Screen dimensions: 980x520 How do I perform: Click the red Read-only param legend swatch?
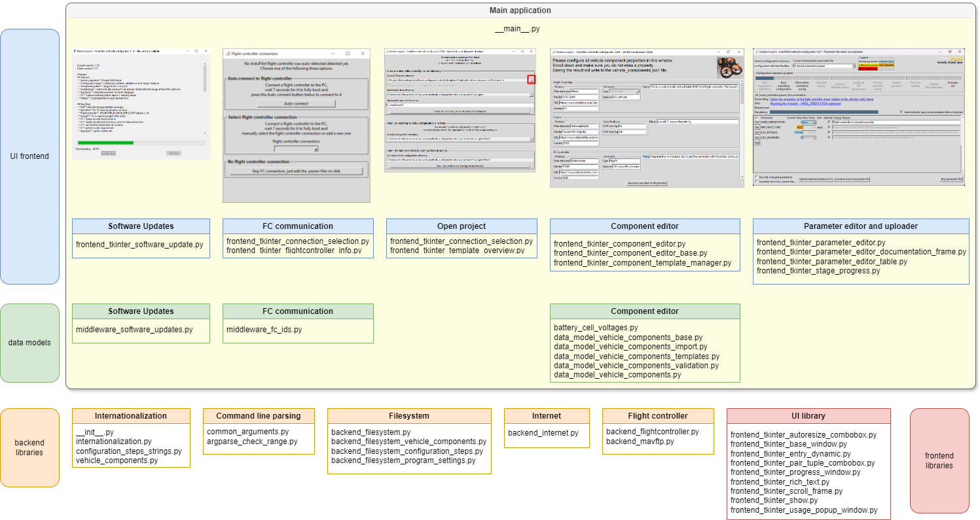[869, 69]
